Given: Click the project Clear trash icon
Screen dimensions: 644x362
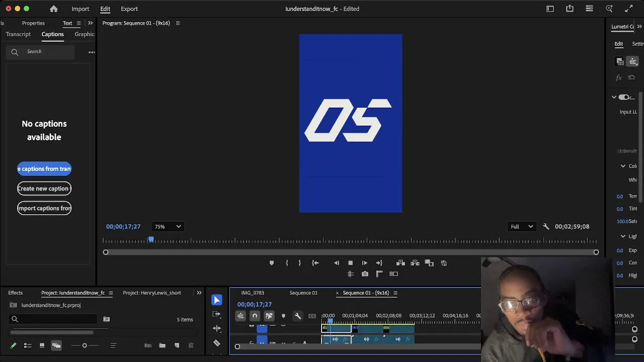Looking at the screenshot, I should (191, 345).
